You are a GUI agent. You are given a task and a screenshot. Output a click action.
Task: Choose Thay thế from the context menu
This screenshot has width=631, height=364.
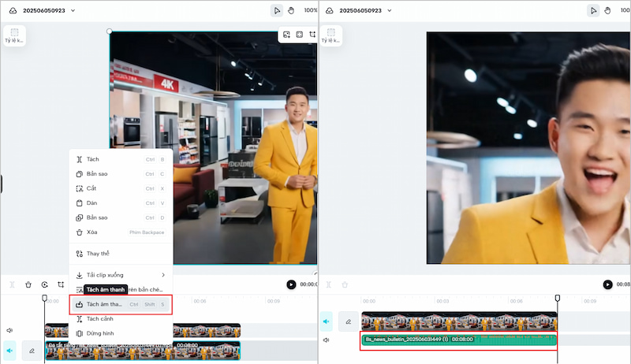coord(121,254)
